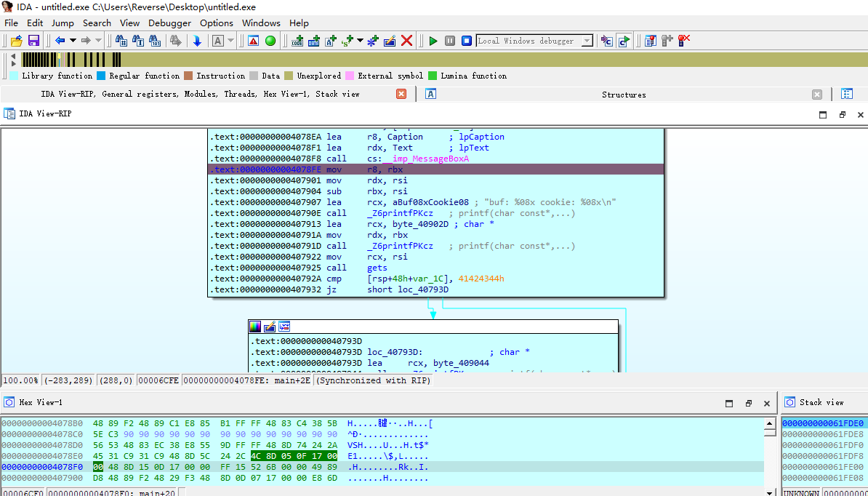This screenshot has height=496, width=868.
Task: Expand the dropdown beside the A icon
Action: coord(231,41)
